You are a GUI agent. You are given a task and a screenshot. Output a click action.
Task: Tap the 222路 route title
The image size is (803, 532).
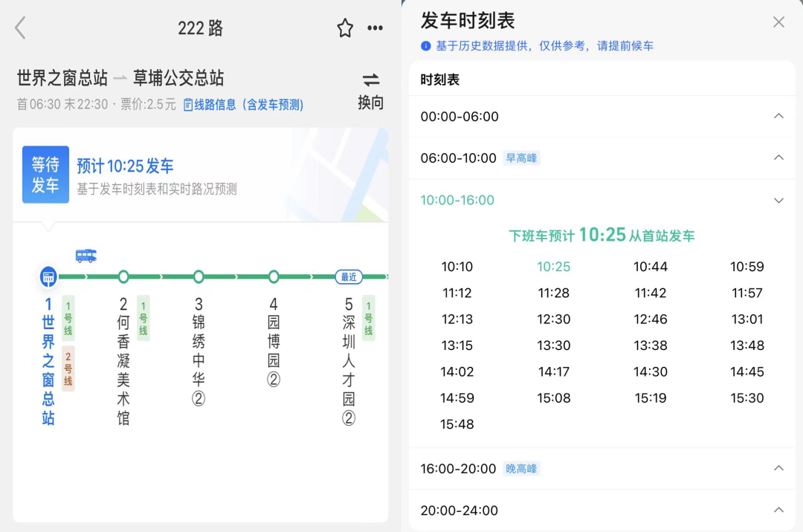[x=200, y=28]
